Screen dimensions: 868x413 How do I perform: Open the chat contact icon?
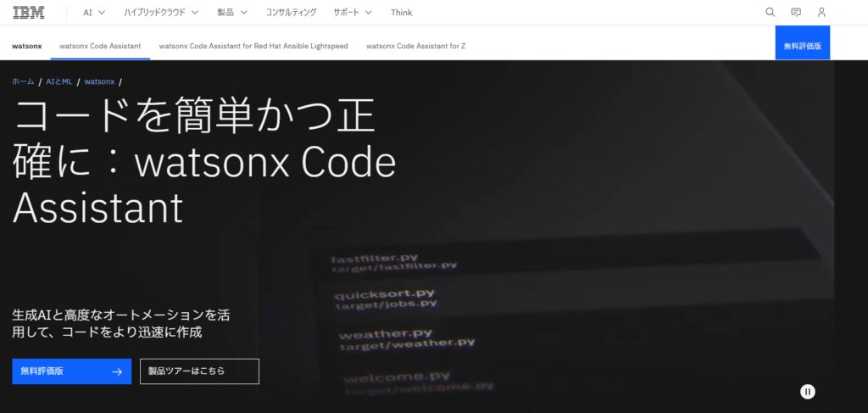[796, 12]
